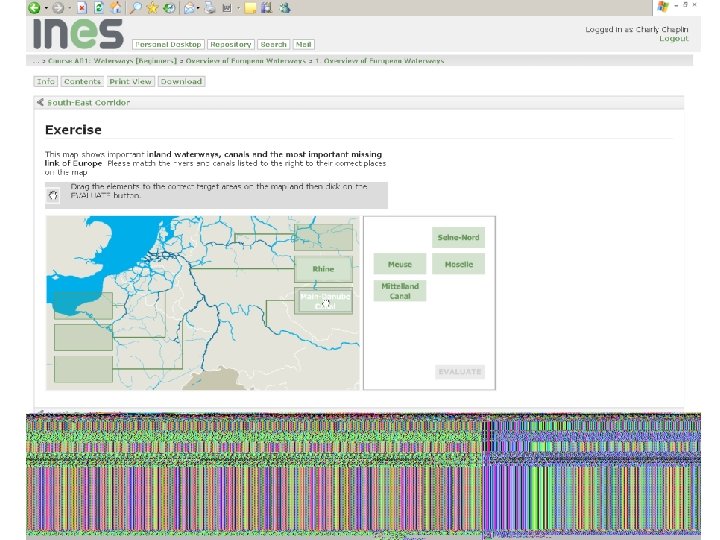Click the ines logo
Screen dimensions: 720x540
click(x=78, y=34)
